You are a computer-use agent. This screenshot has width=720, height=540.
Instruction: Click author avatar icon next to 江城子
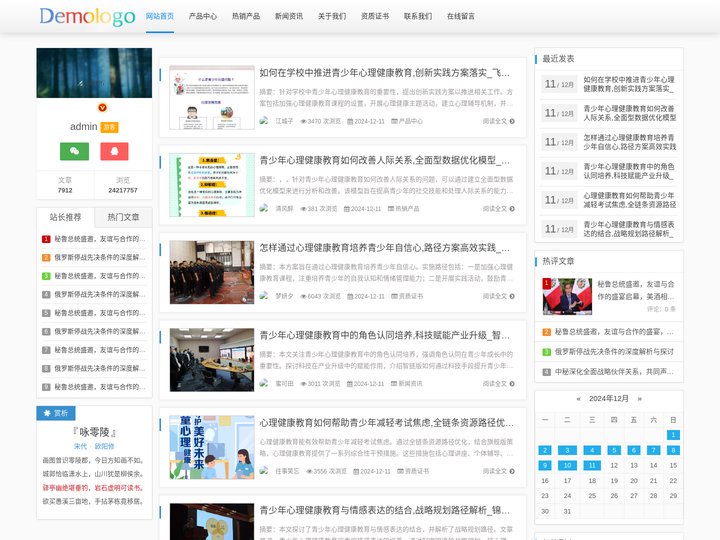tap(264, 121)
